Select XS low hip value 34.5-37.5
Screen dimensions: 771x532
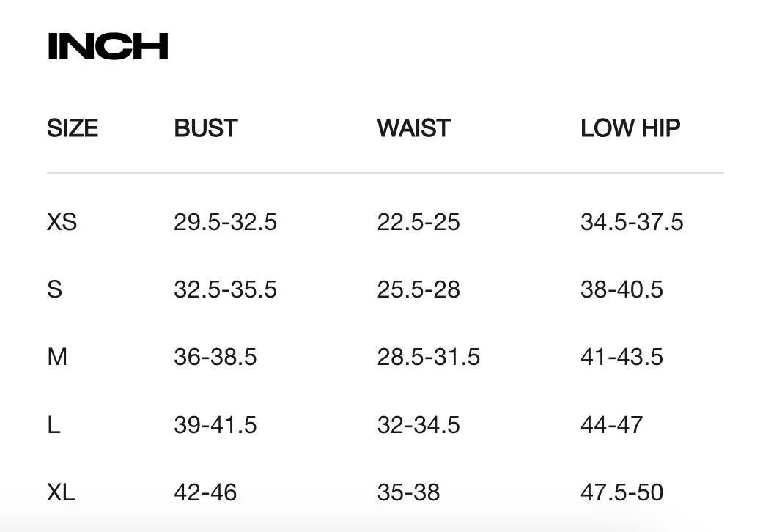click(x=632, y=222)
